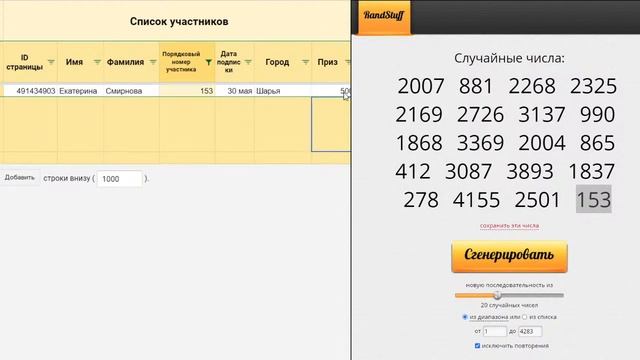The height and width of the screenshot is (360, 640).
Task: Open filter for Город column
Action: pyautogui.click(x=305, y=62)
